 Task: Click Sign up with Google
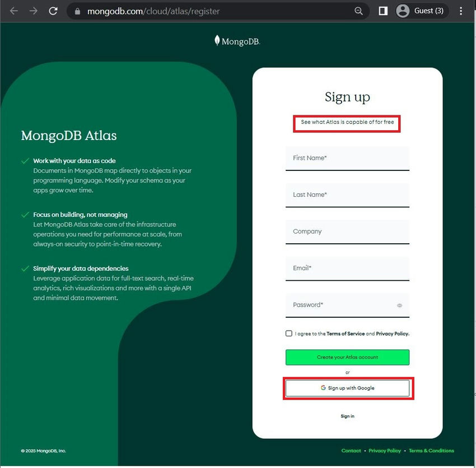pos(347,387)
